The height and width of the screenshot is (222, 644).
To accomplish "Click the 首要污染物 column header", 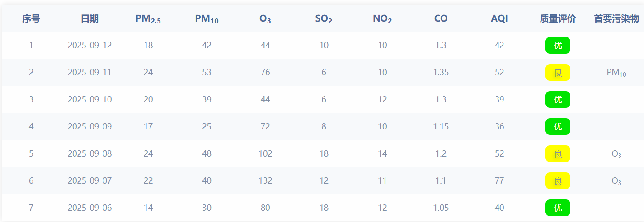I will [616, 18].
